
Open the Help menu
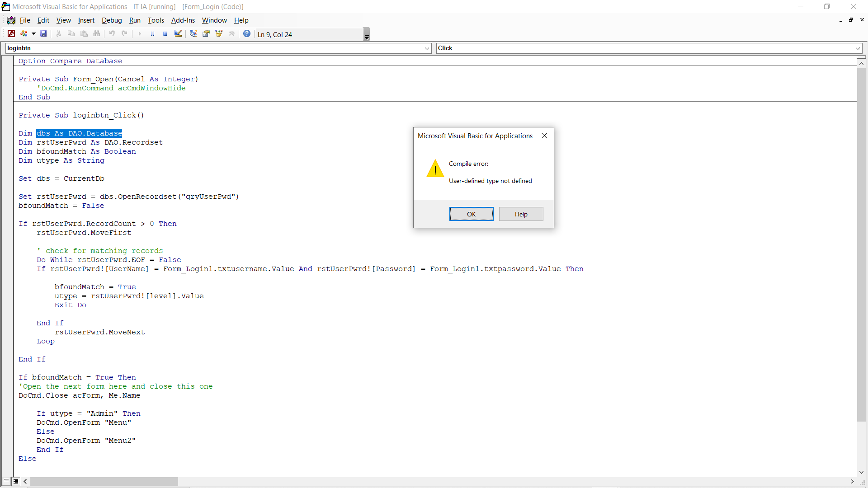click(241, 20)
